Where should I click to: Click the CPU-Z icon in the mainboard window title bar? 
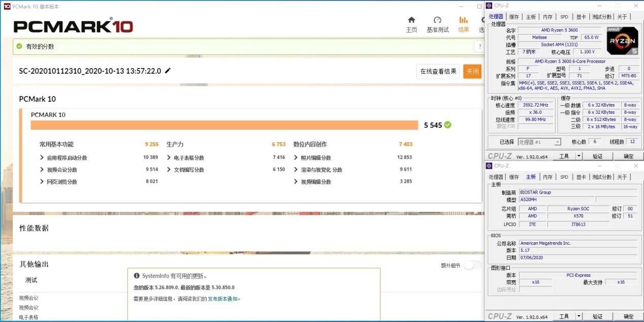tap(489, 166)
